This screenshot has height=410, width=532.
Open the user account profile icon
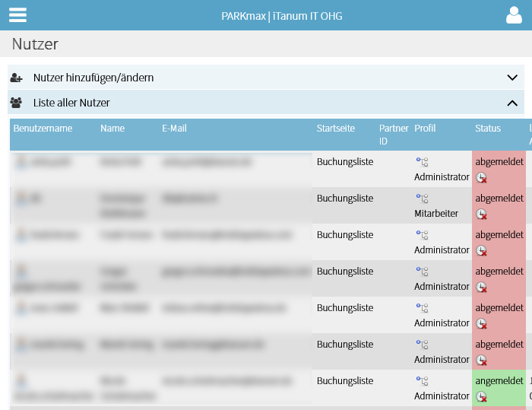[514, 15]
